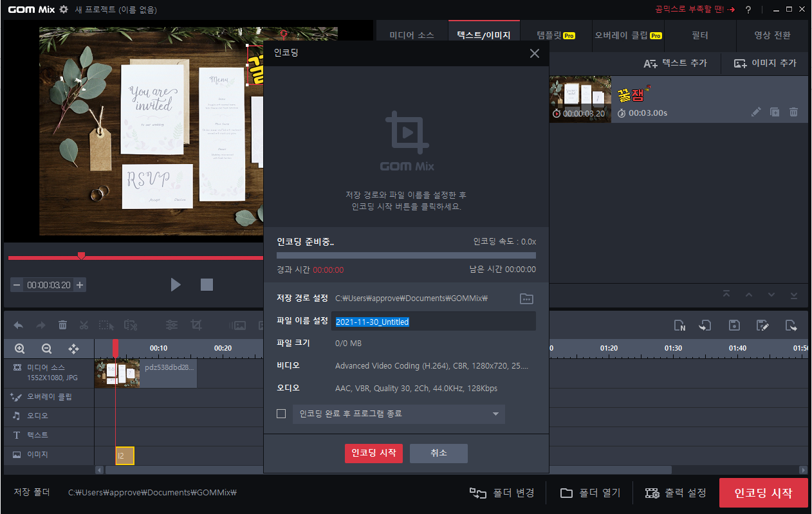This screenshot has width=812, height=514.
Task: Click the timeline zoom out magnifier
Action: pyautogui.click(x=46, y=349)
